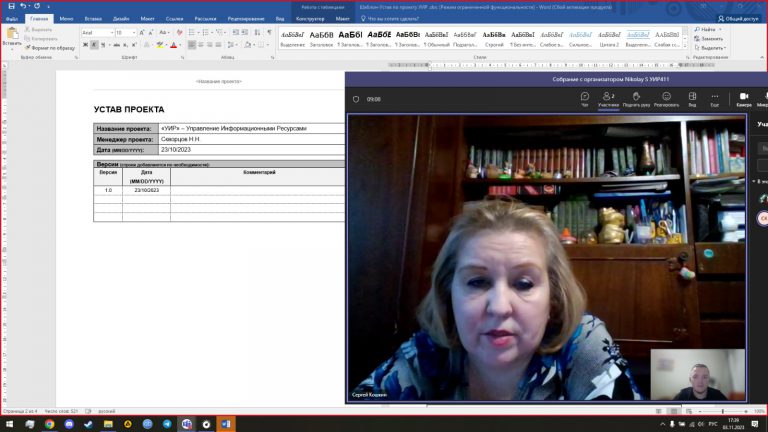Image resolution: width=768 pixels, height=432 pixels.
Task: Open the Teams meeting chat
Action: pyautogui.click(x=584, y=99)
